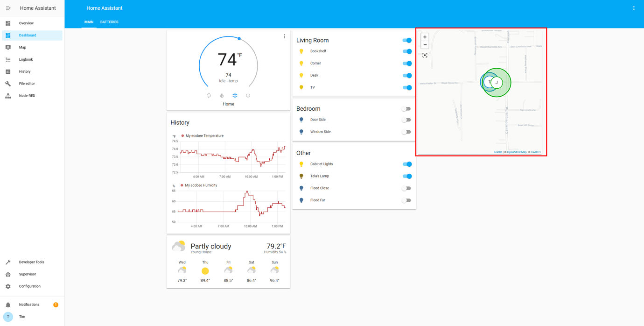Click the Notifications bell icon
Image resolution: width=644 pixels, height=326 pixels.
(x=8, y=304)
